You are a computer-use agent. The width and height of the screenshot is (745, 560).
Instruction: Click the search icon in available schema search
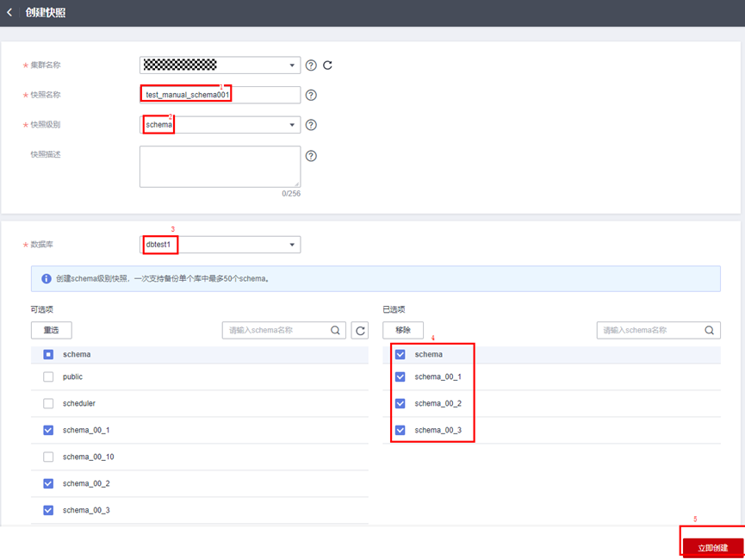point(335,330)
